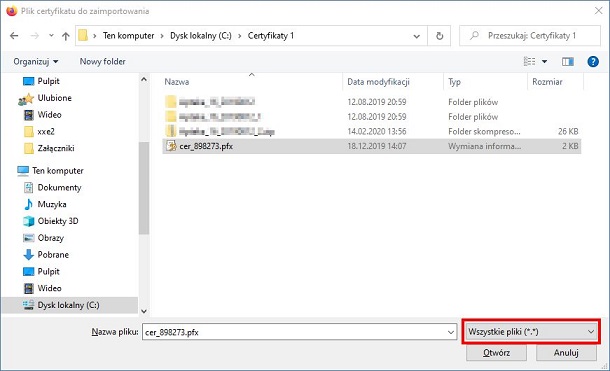Open the address bar path history dropdown

point(416,36)
